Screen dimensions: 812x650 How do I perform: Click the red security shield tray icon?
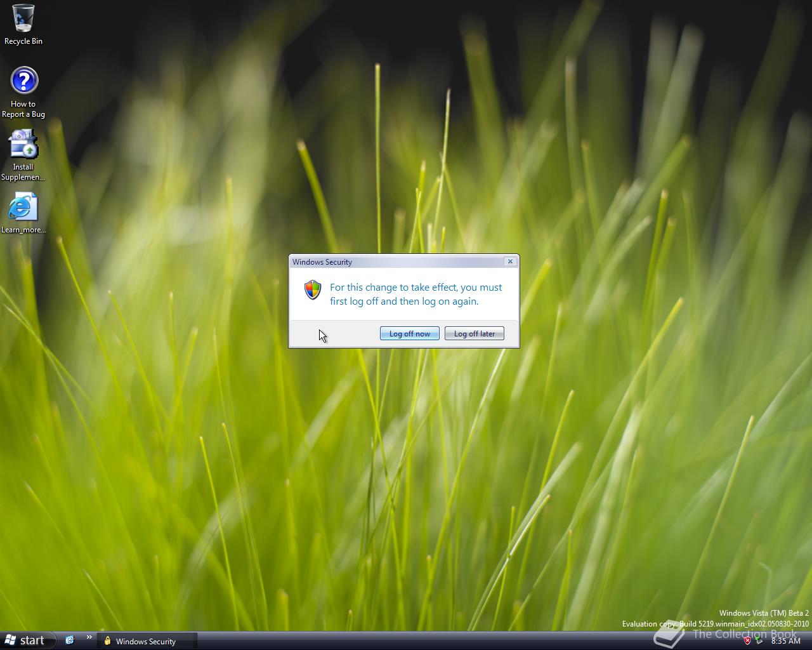coord(747,641)
